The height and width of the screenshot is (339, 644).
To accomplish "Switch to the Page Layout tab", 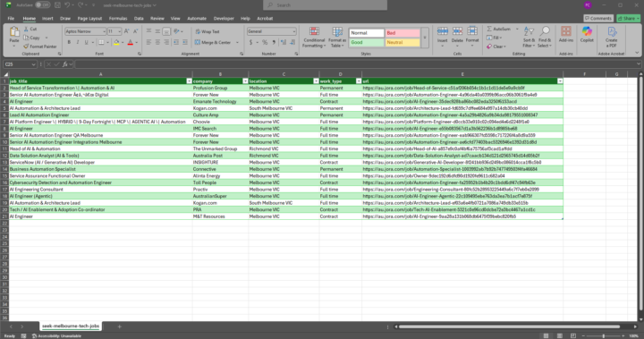I will pos(89,19).
